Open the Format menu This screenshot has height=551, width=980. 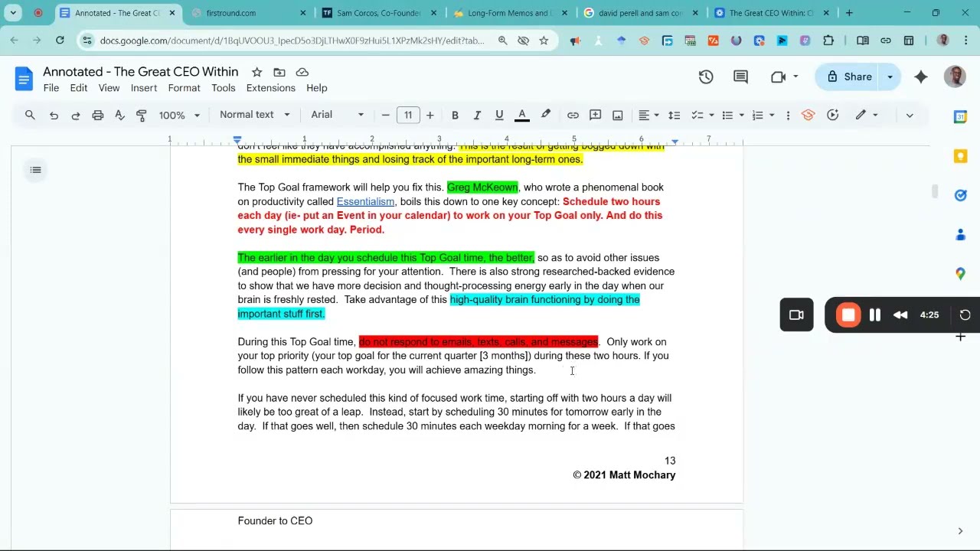(185, 88)
